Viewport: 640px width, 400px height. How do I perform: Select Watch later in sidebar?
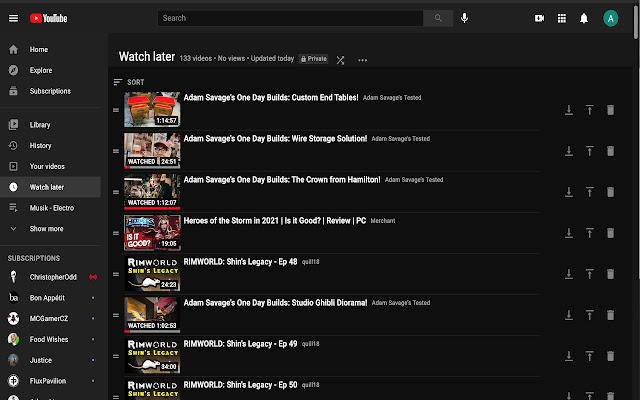(x=50, y=187)
